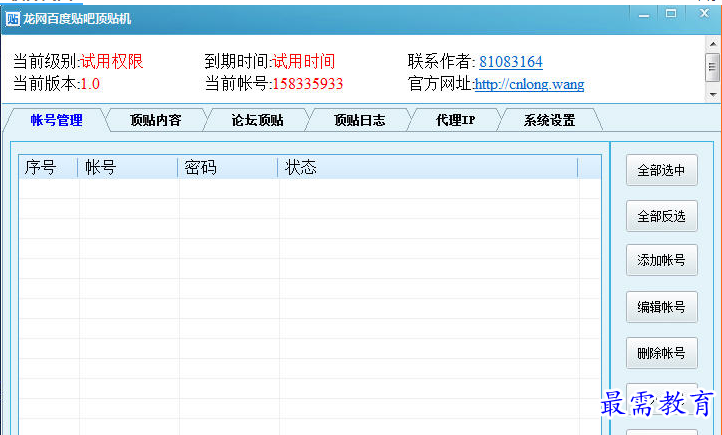Click the current account number 158335933
Image resolution: width=722 pixels, height=435 pixels.
(x=308, y=84)
